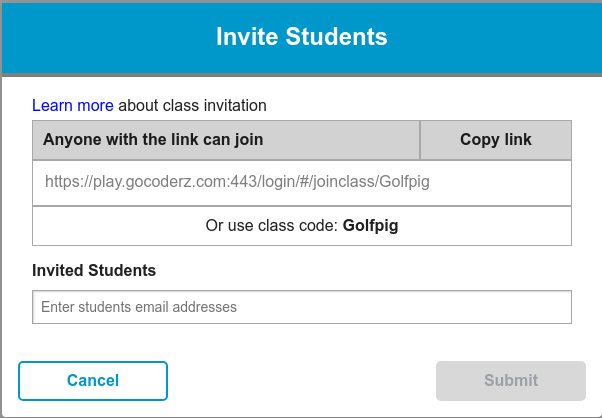This screenshot has width=602, height=418.
Task: Select the bold Golfpig class code
Action: [370, 226]
